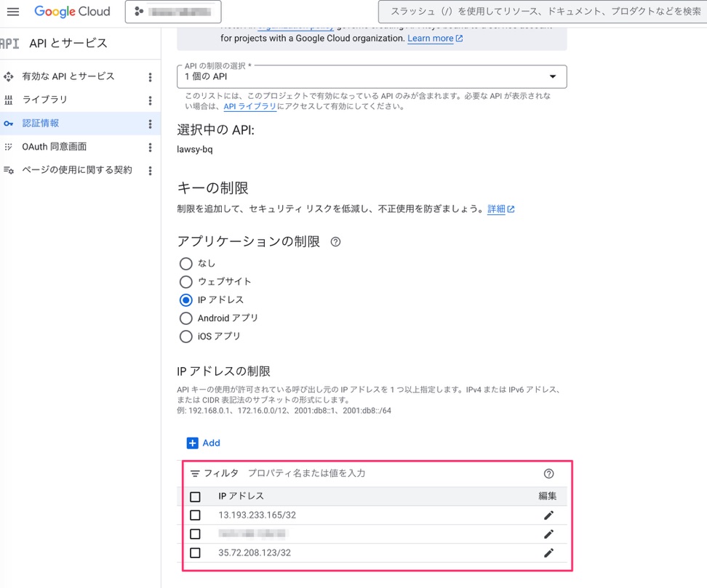Click the ページの使用に関する契約 settings icon

[9, 170]
